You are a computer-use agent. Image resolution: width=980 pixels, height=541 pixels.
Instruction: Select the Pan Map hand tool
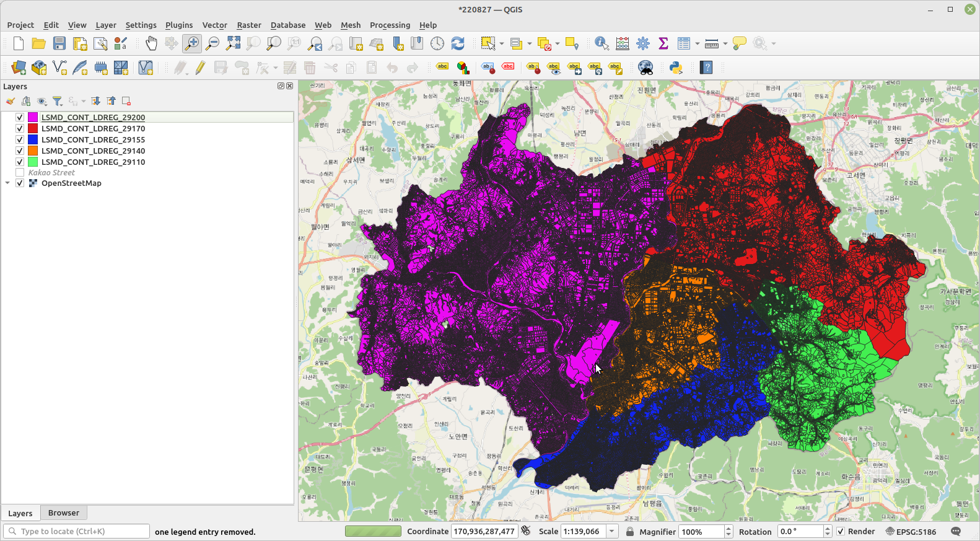(151, 43)
